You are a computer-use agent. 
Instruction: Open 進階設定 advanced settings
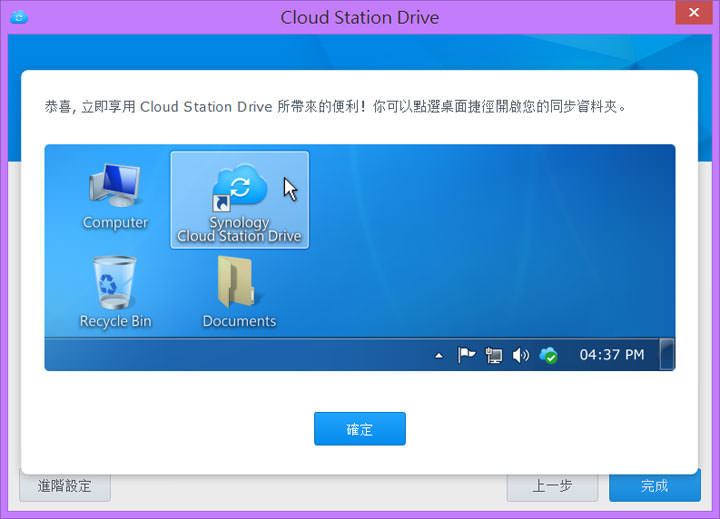[65, 486]
